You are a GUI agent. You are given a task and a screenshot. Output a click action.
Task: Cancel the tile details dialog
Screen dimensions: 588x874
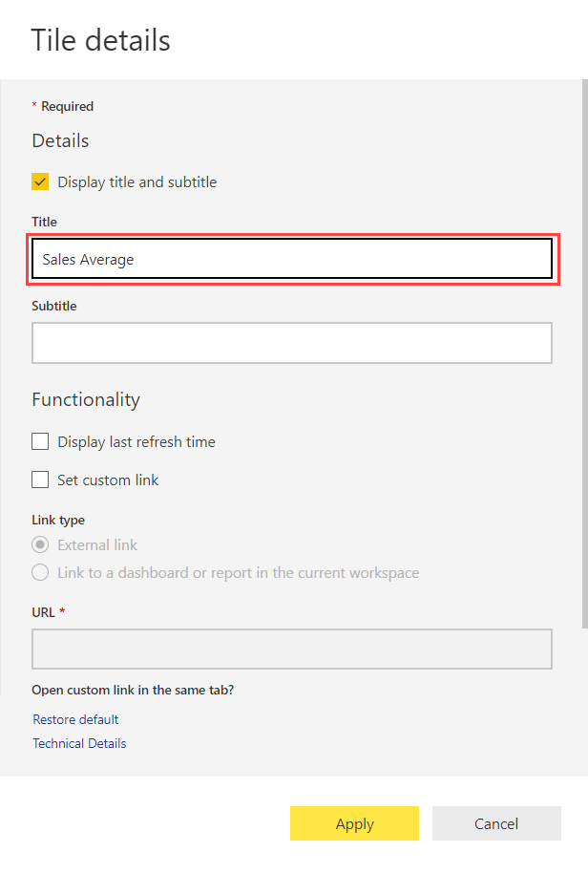496,823
